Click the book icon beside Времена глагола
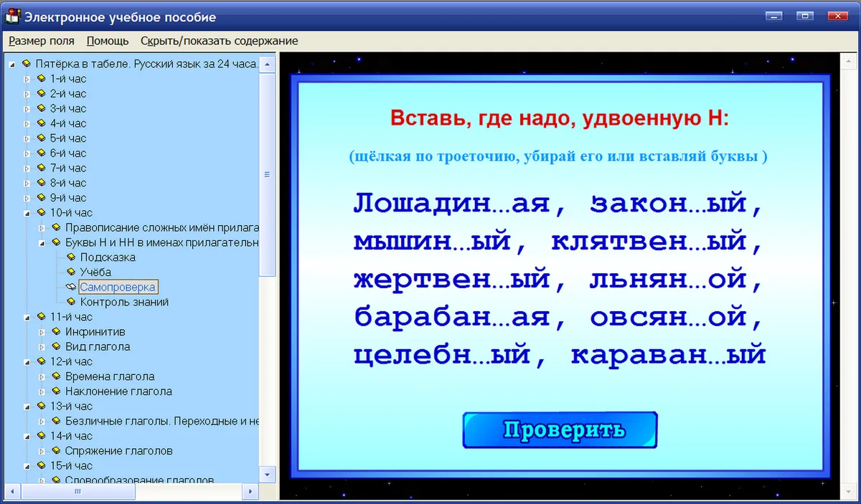Image resolution: width=861 pixels, height=504 pixels. pyautogui.click(x=56, y=376)
